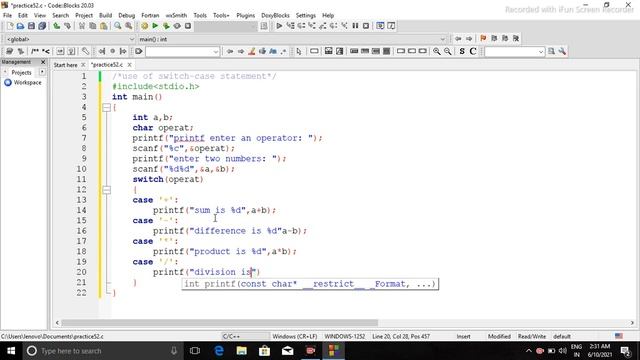Click the WINDOWS-1252 encoding status entry
The height and width of the screenshot is (360, 640).
(x=344, y=336)
